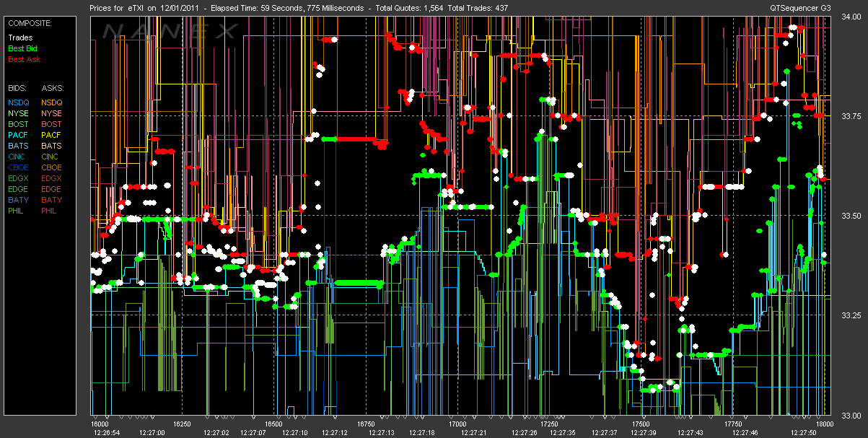868x438 pixels.
Task: Click EDGX under the ASKS heading
Action: (52, 178)
